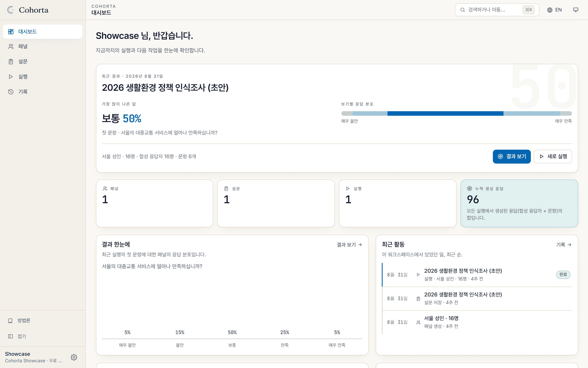Click the 결과 보기 primary button

click(x=512, y=156)
